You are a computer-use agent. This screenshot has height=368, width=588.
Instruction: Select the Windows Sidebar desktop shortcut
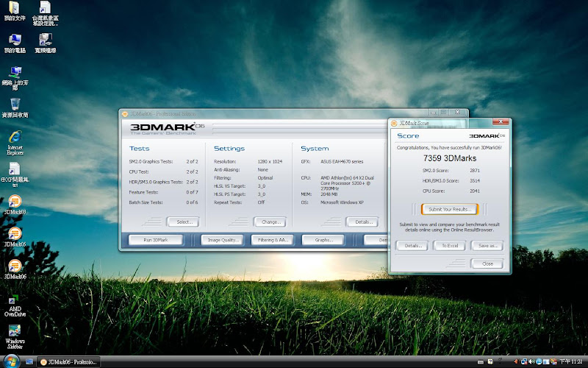pyautogui.click(x=15, y=337)
